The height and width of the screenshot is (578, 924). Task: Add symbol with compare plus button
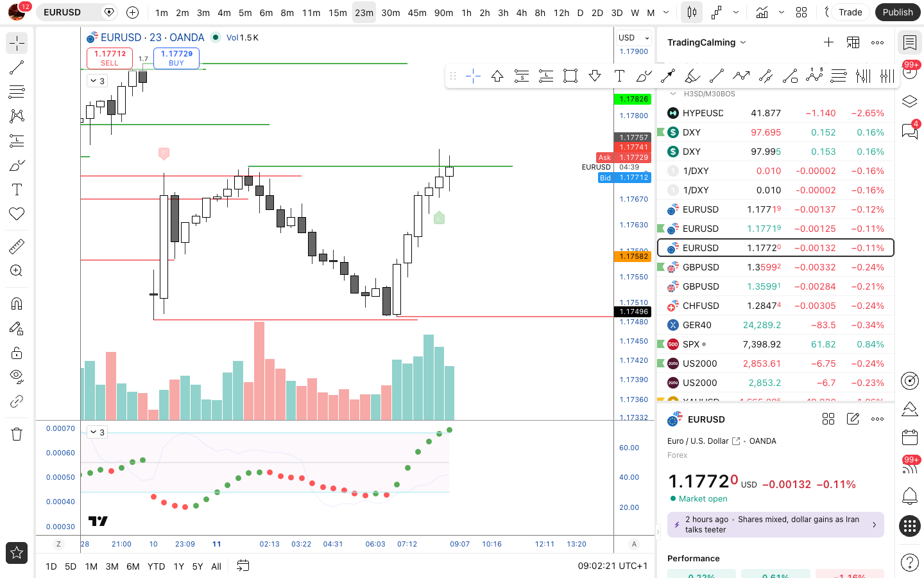coord(132,12)
